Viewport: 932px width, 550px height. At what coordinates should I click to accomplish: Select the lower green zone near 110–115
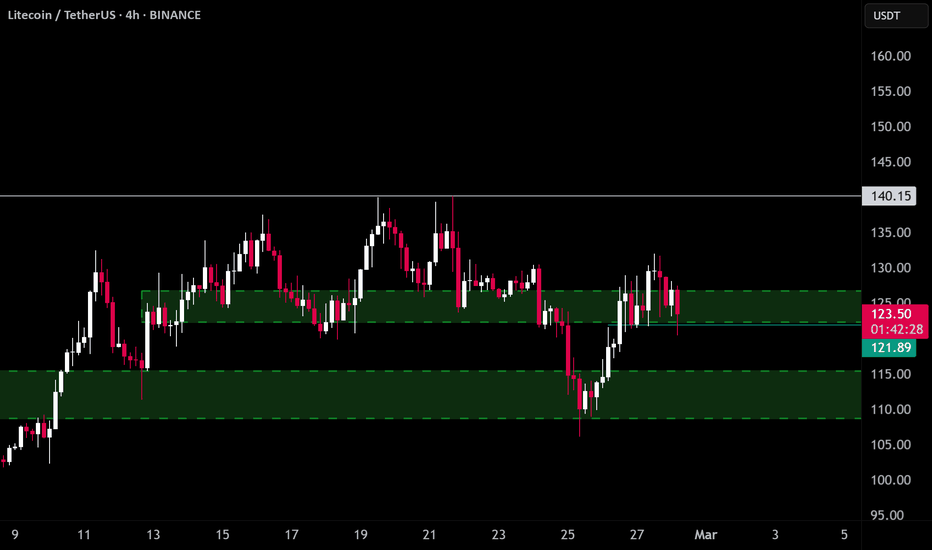430,395
